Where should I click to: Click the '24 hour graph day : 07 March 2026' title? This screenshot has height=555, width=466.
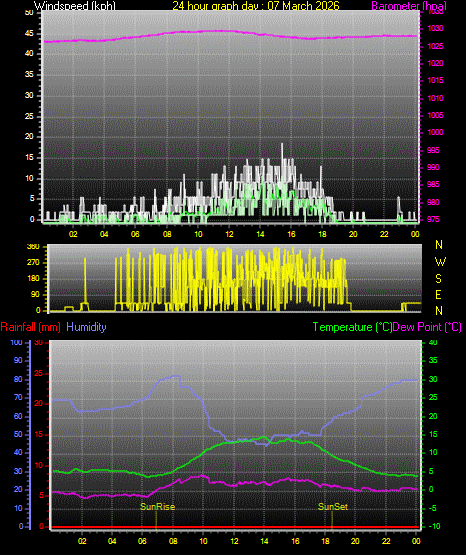click(x=256, y=6)
